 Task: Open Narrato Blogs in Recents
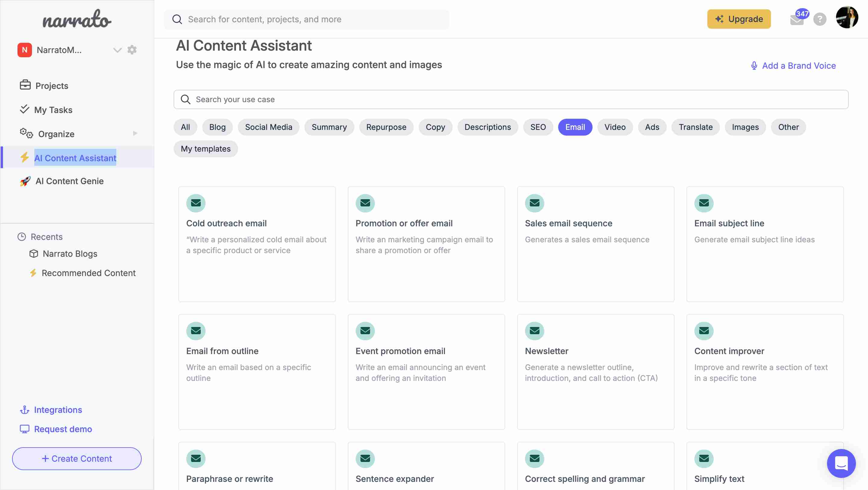point(70,253)
